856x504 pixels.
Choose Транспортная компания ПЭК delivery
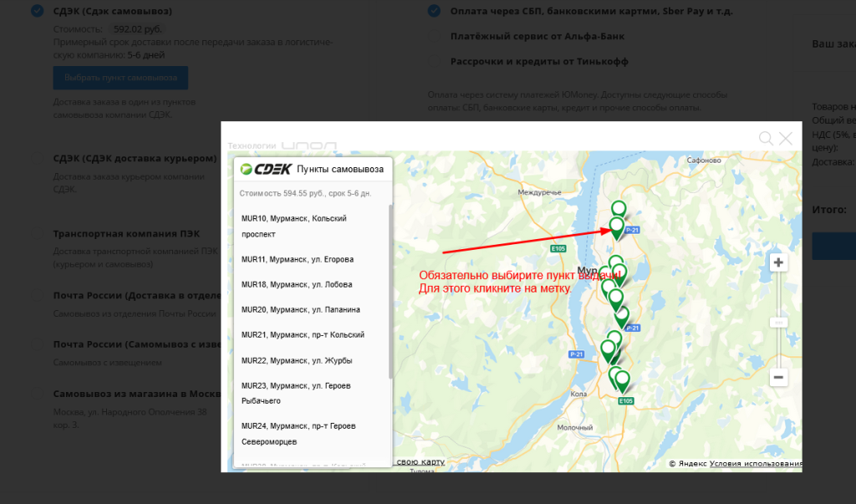(37, 234)
